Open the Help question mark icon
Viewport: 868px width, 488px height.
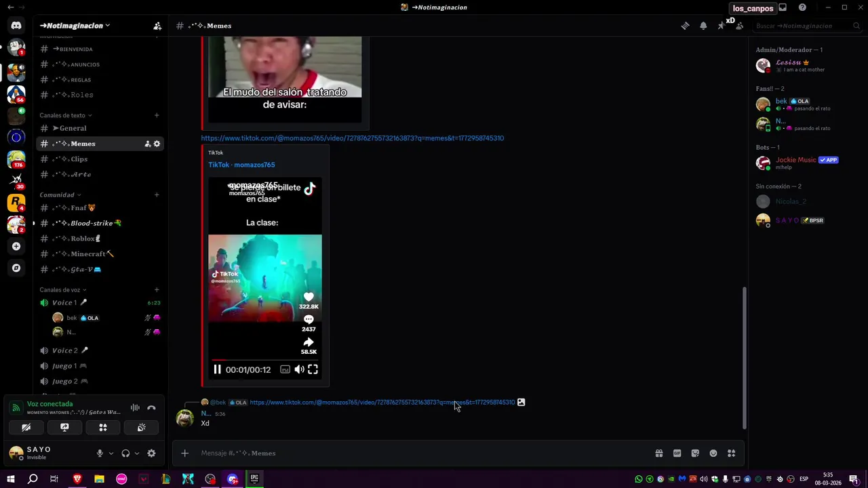click(802, 7)
